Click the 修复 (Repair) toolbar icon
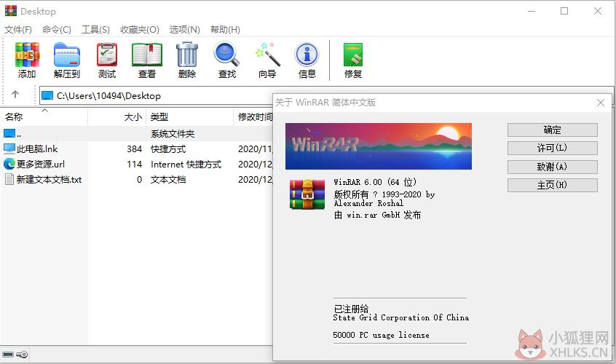Screen dimensions: 616x364 coord(353,55)
